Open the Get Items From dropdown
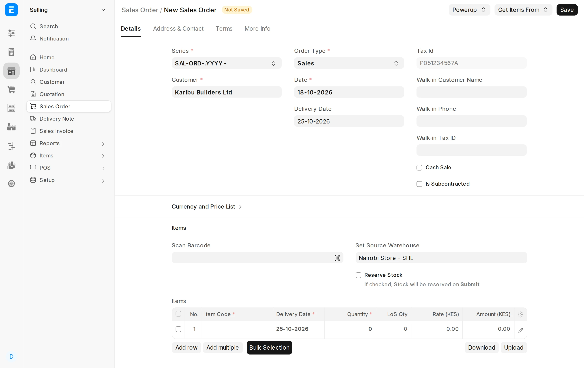 click(x=523, y=10)
